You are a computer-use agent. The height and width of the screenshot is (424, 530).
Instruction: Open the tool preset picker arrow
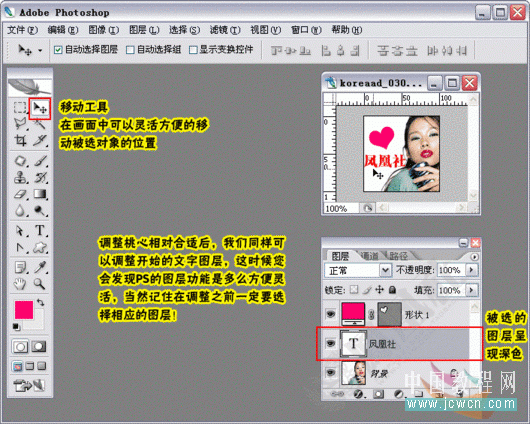coord(40,51)
